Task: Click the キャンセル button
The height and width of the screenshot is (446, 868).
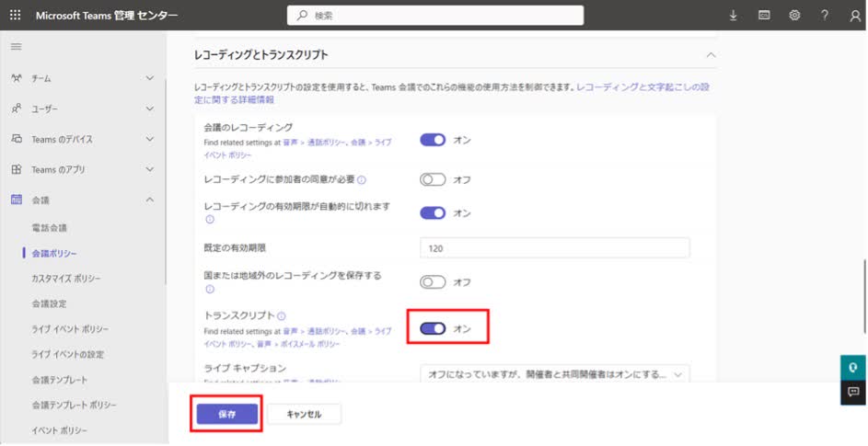Action: [304, 414]
